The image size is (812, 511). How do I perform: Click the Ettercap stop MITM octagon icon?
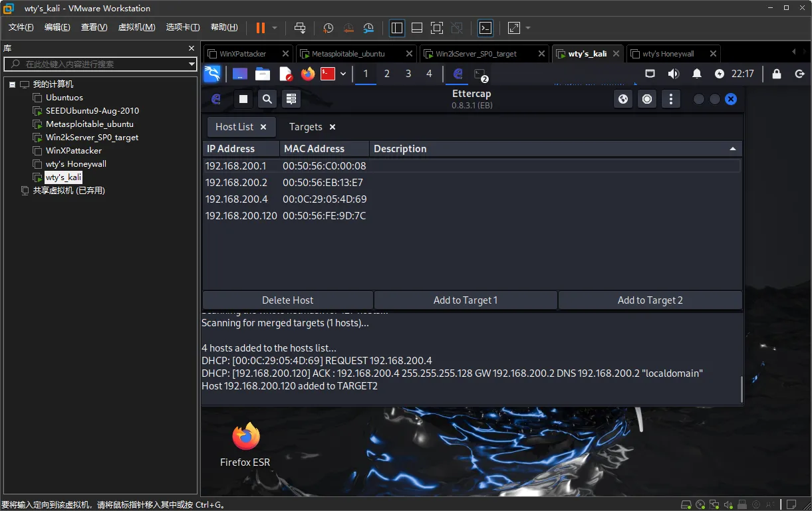pyautogui.click(x=647, y=99)
